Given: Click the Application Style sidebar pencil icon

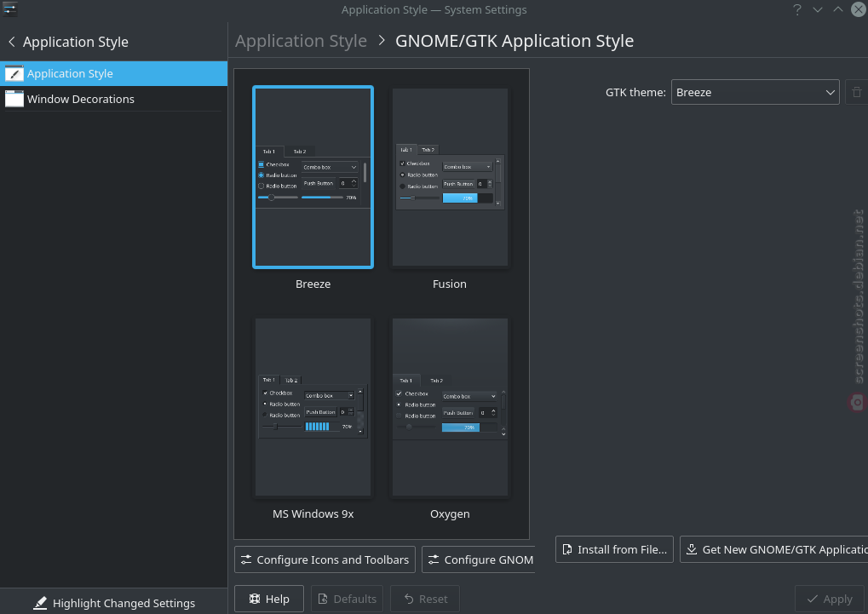Looking at the screenshot, I should (x=14, y=73).
